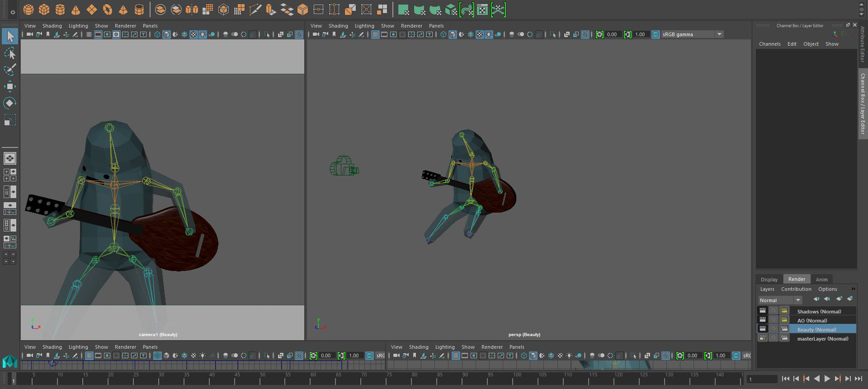
Task: Select the polygon sphere shelf icon
Action: tap(28, 9)
